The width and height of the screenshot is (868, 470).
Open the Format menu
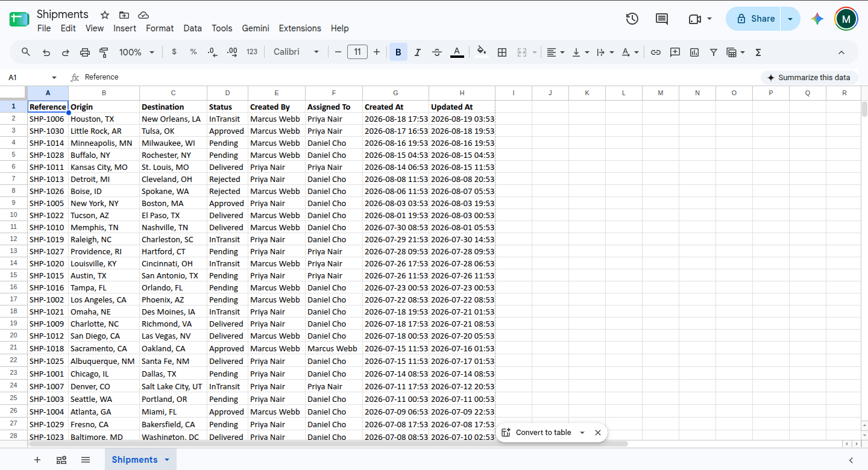tap(160, 28)
